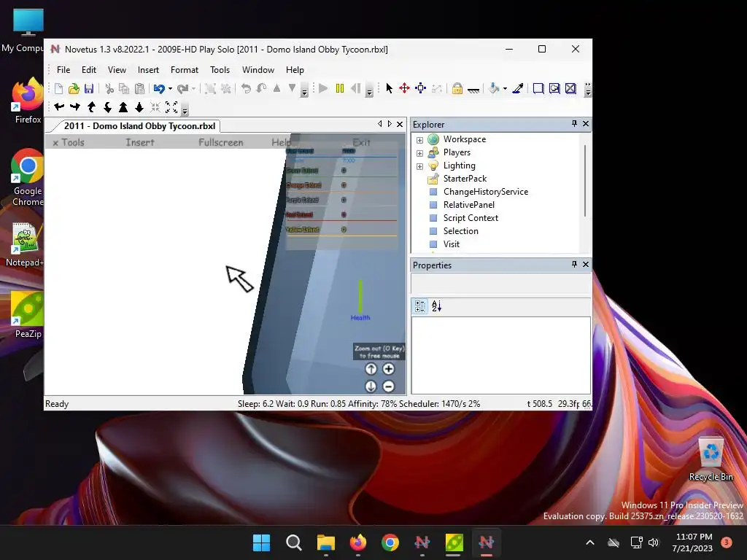The image size is (747, 560).
Task: Open the Edit menu
Action: coord(89,70)
